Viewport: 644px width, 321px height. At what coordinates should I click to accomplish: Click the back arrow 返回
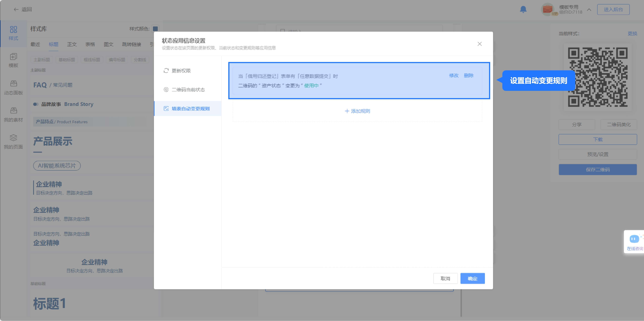coord(16,10)
